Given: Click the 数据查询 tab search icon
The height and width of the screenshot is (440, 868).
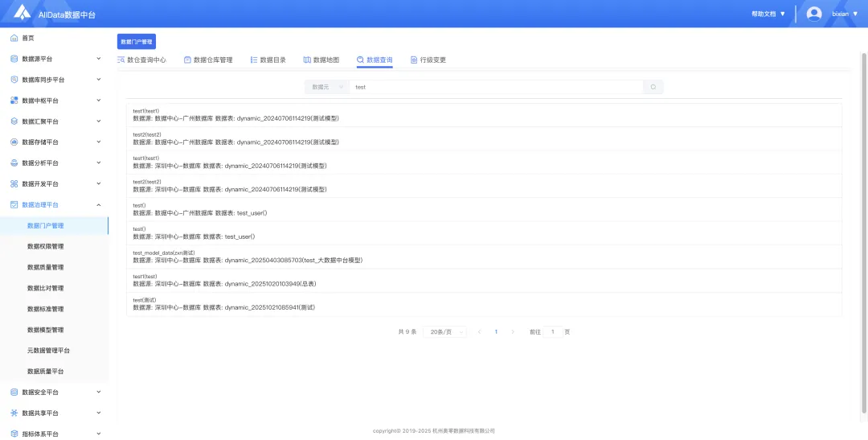Looking at the screenshot, I should (360, 60).
